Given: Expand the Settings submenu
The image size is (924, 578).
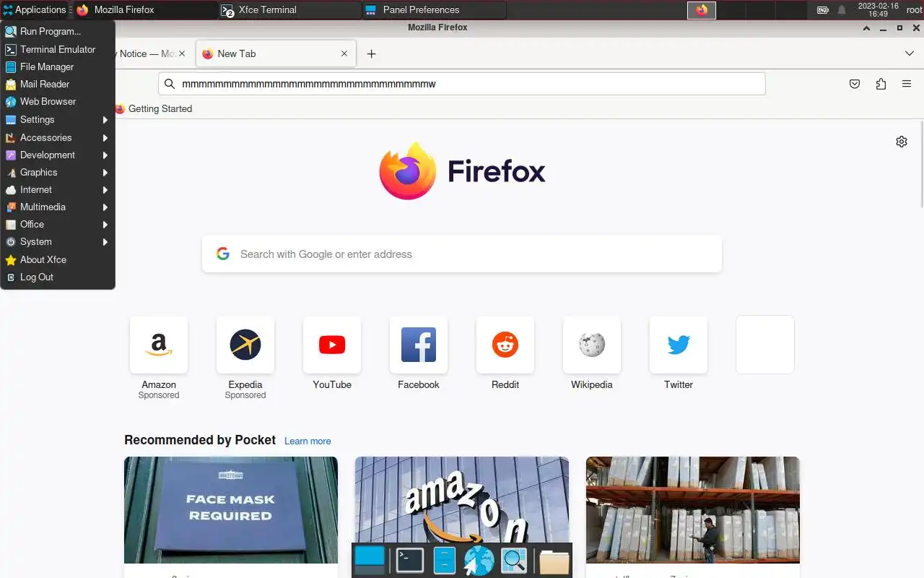Looking at the screenshot, I should pos(58,119).
